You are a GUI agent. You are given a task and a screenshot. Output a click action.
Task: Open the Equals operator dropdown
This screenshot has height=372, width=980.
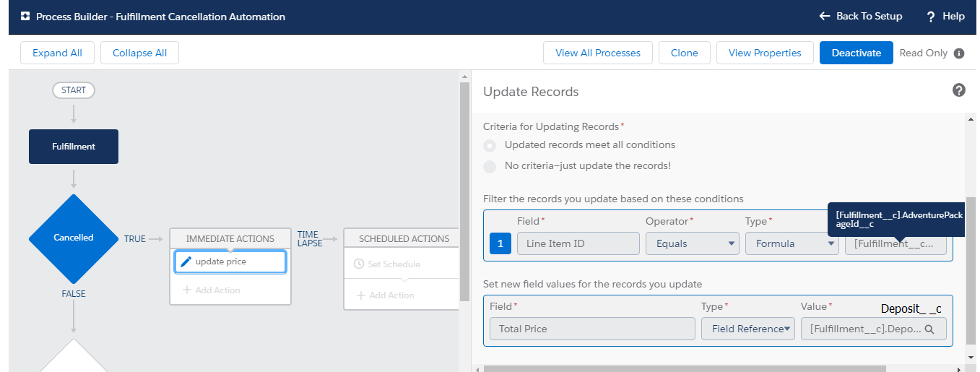pos(692,243)
